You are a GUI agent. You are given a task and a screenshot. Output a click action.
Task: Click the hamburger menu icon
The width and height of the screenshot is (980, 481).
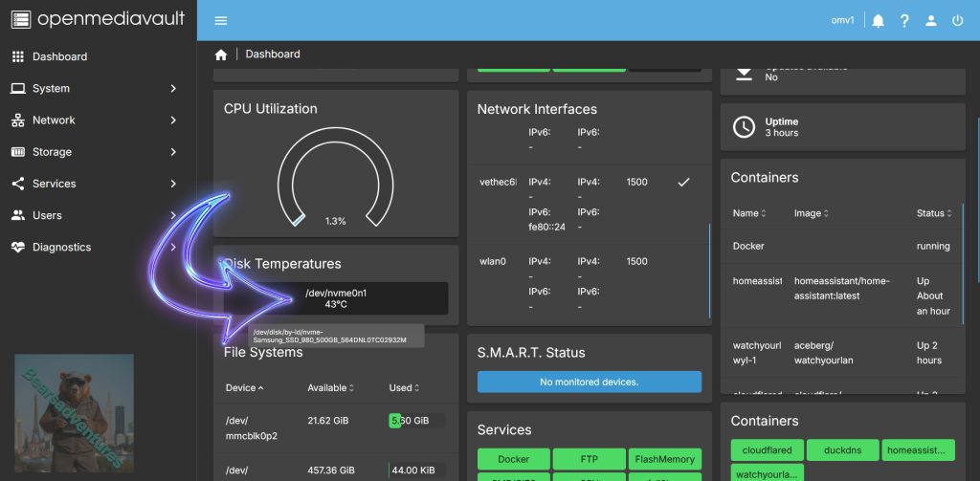tap(221, 20)
